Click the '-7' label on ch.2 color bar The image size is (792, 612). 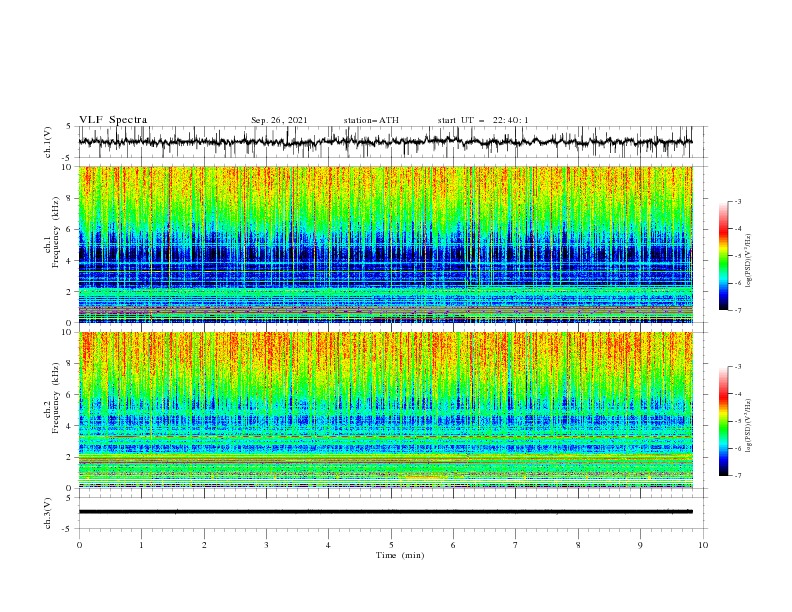tap(738, 476)
